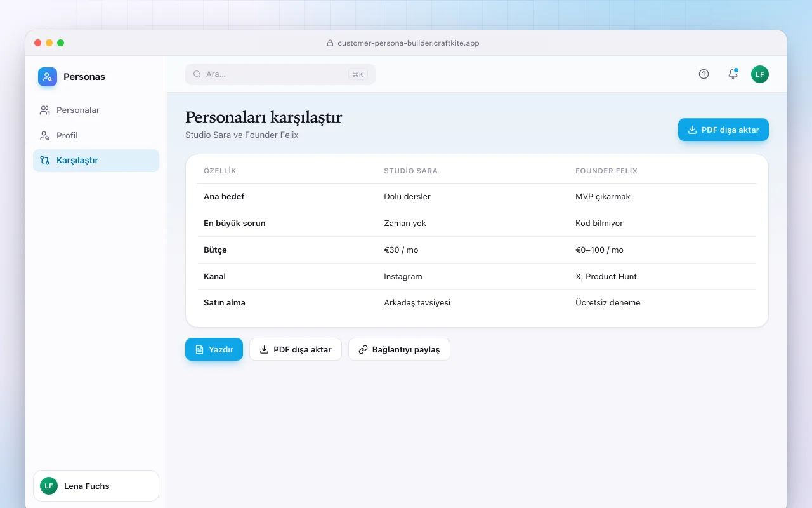812x508 pixels.
Task: Click the Arkadaş tavsiyesi cell
Action: pyautogui.click(x=417, y=303)
